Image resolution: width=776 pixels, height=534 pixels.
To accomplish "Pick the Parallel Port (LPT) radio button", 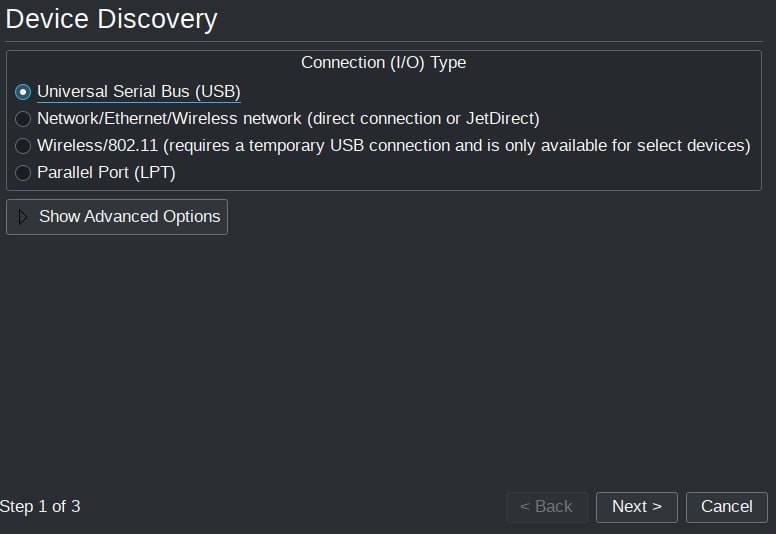I will (x=24, y=173).
